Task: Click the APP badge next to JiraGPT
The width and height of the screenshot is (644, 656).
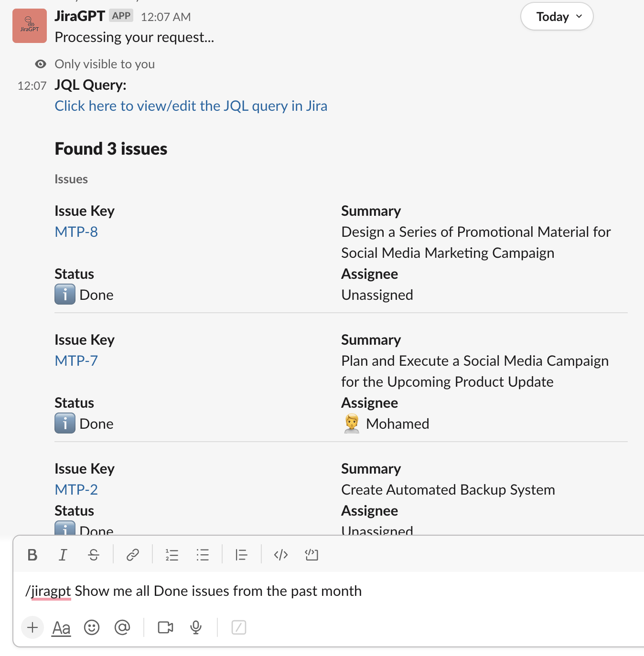Action: [121, 16]
